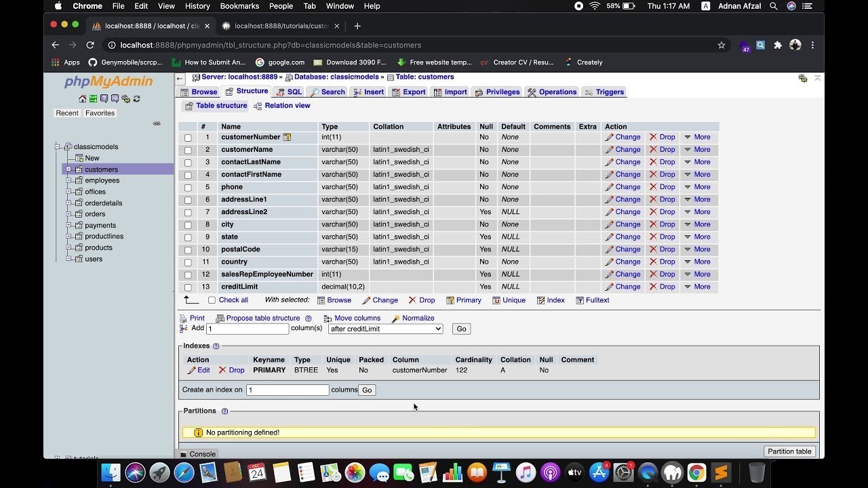
Task: Toggle the Check all checkbox
Action: coord(212,300)
